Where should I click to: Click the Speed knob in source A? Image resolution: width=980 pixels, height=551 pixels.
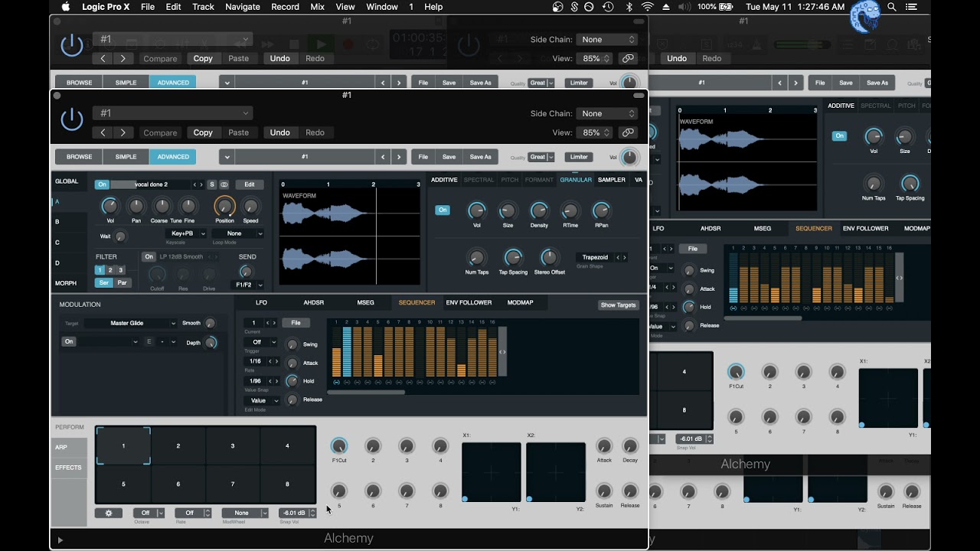click(x=250, y=206)
